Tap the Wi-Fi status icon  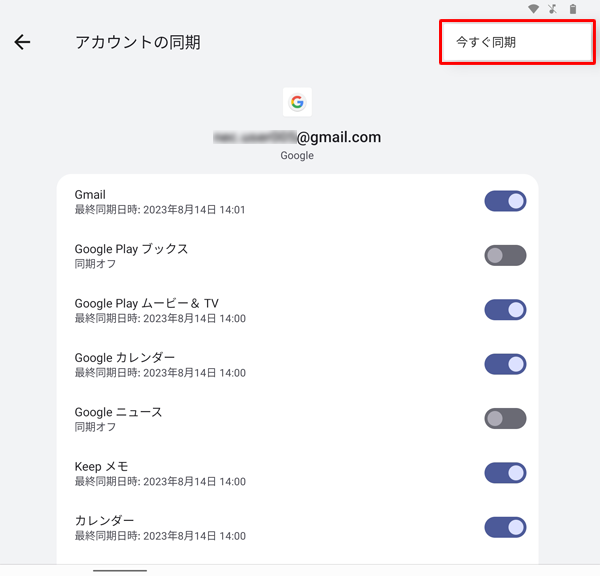533,9
